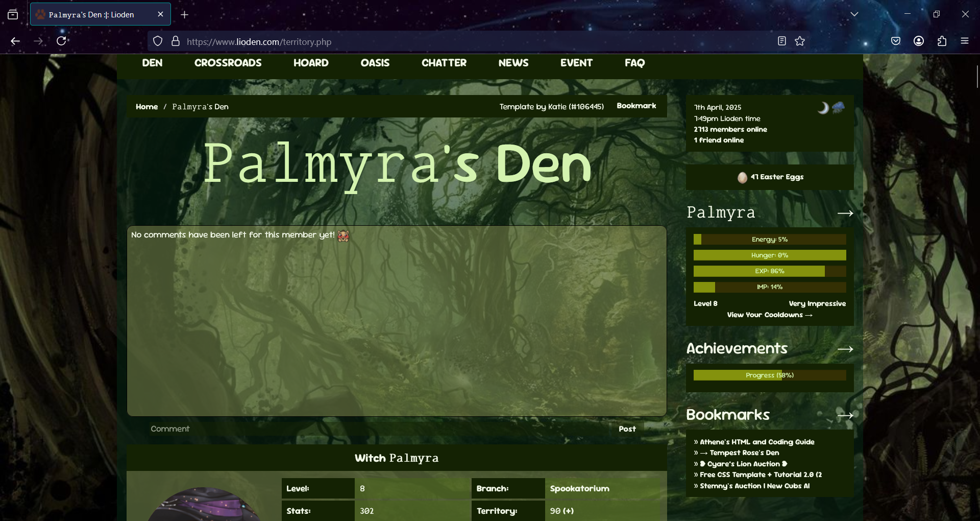View site security padlock info

pyautogui.click(x=176, y=41)
